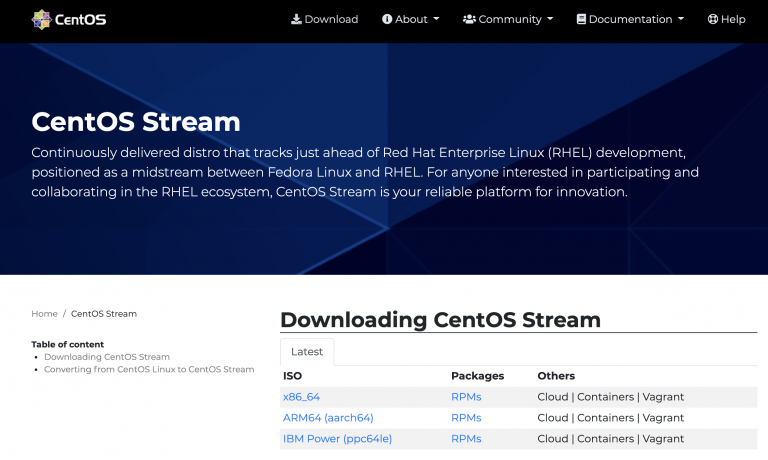Jump to Downloading CentOS Stream in table of contents
This screenshot has height=460, width=768.
(x=107, y=357)
